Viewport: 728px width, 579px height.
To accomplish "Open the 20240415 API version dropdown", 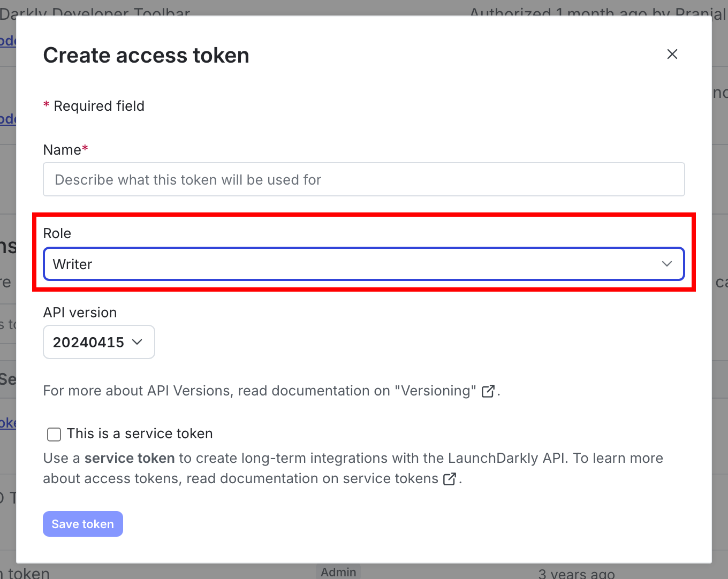I will click(x=98, y=342).
